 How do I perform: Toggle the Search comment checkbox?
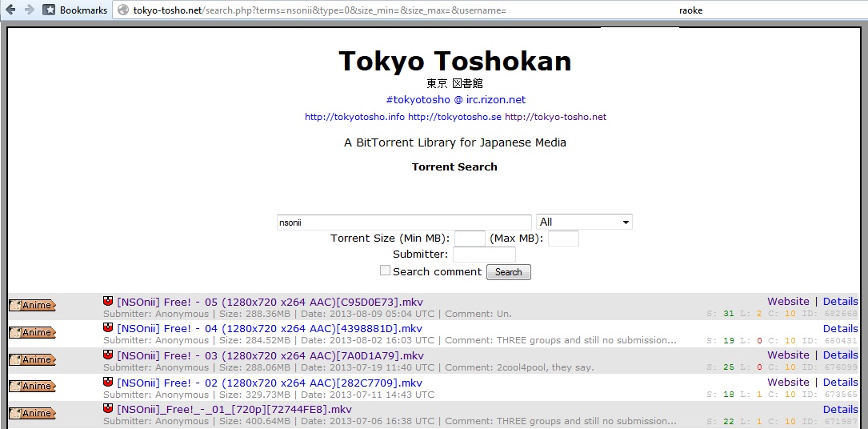pos(385,271)
